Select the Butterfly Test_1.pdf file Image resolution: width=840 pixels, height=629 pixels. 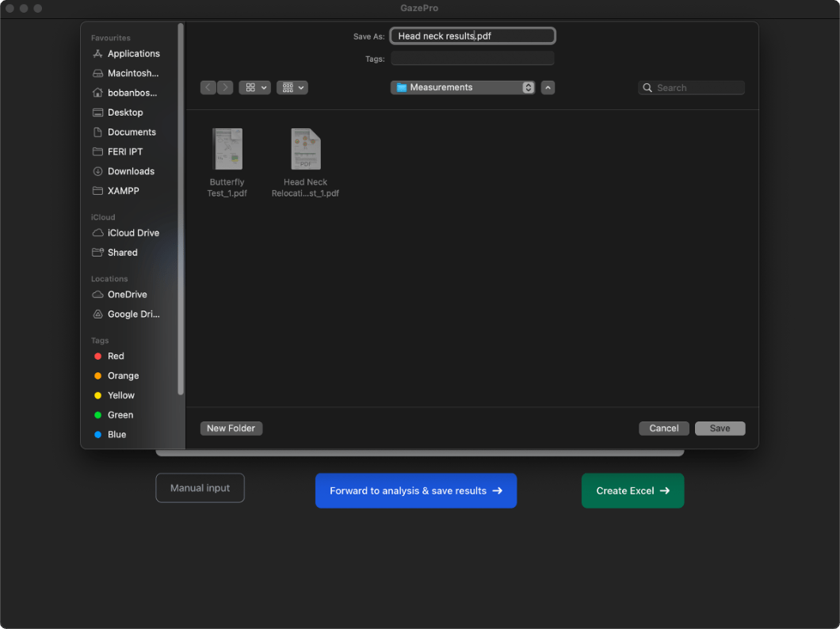[227, 163]
